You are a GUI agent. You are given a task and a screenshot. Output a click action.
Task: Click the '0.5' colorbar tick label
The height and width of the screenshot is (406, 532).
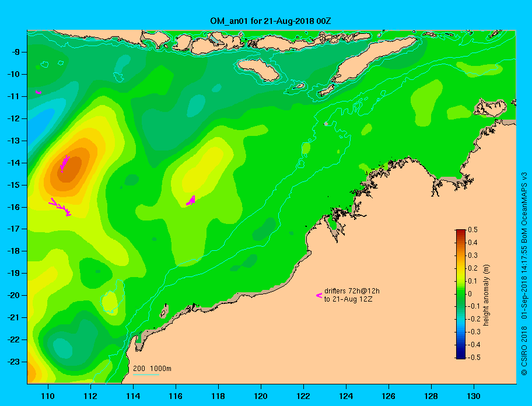(473, 230)
